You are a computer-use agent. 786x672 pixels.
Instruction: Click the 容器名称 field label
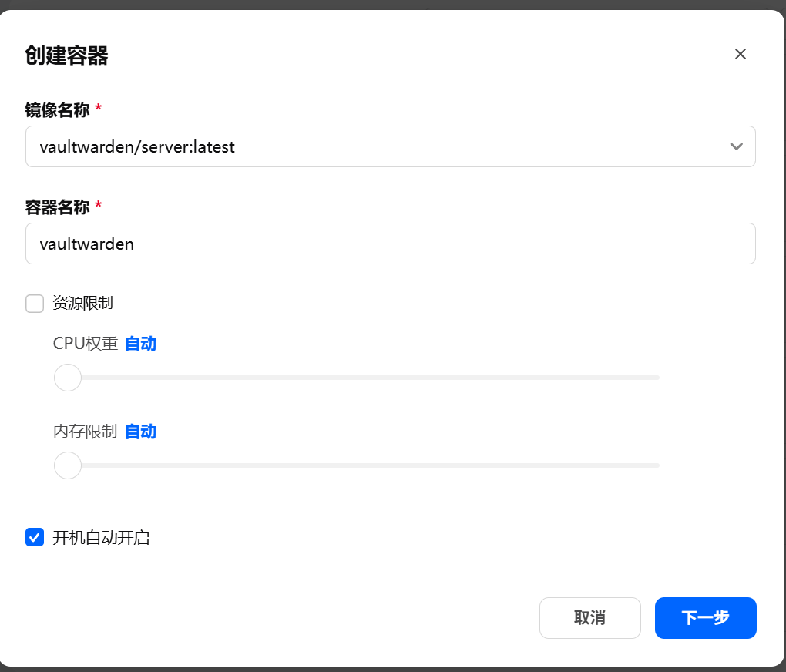pos(57,207)
